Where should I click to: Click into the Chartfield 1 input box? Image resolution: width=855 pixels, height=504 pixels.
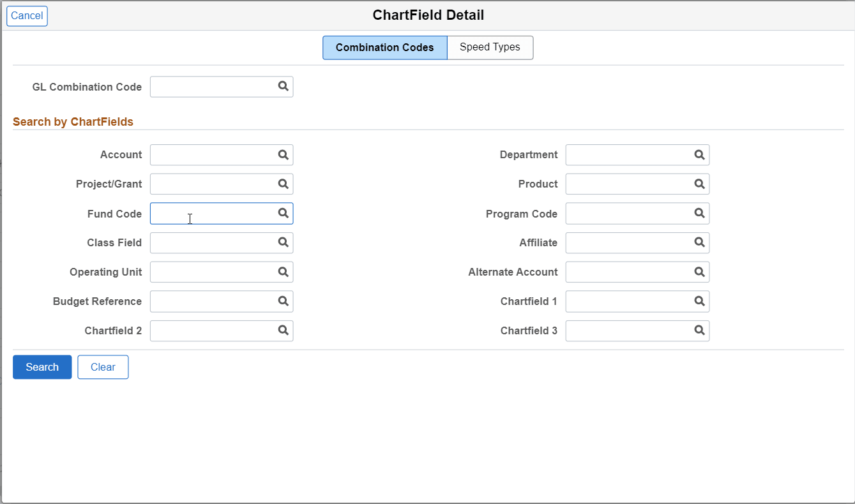click(x=628, y=301)
